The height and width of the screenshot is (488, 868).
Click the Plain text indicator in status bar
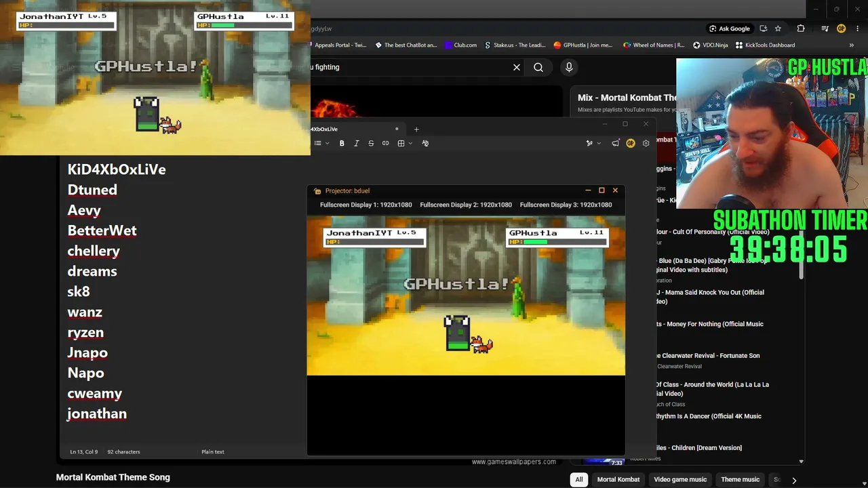pos(213,451)
